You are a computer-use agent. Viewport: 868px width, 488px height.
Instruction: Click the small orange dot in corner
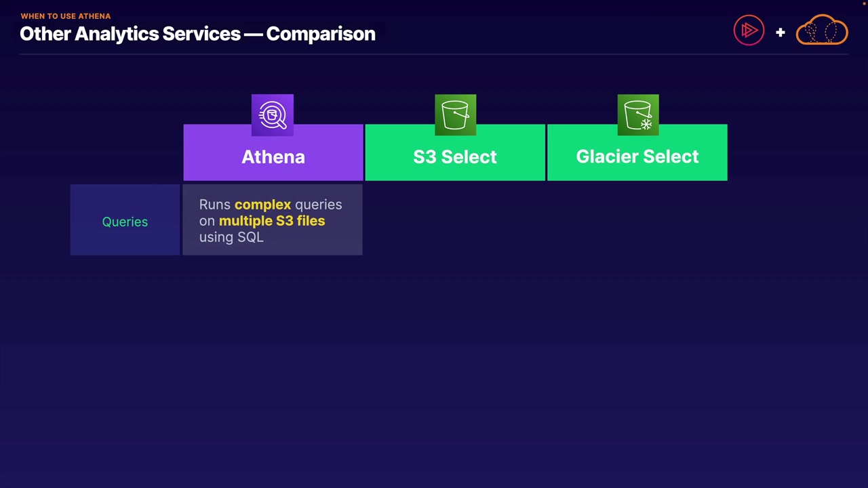tap(865, 3)
